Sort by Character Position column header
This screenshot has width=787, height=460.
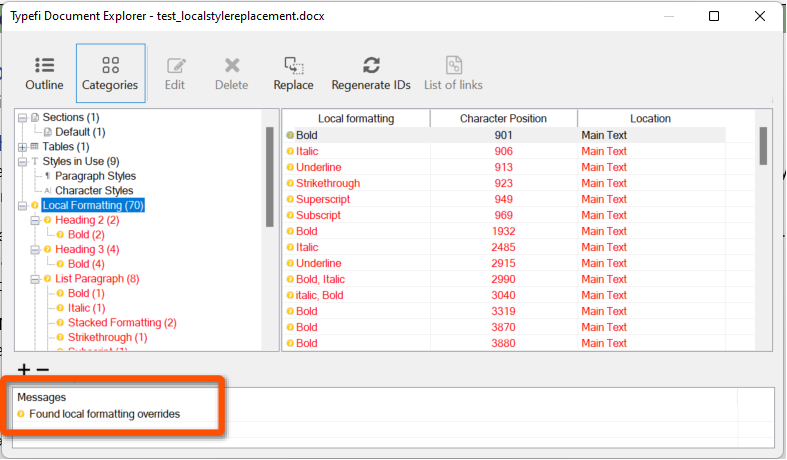[x=503, y=119]
